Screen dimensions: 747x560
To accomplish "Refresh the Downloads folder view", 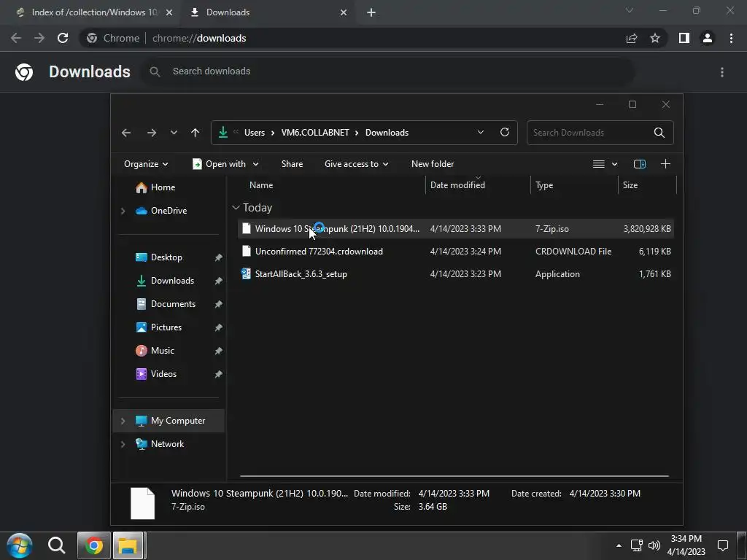I will click(505, 133).
